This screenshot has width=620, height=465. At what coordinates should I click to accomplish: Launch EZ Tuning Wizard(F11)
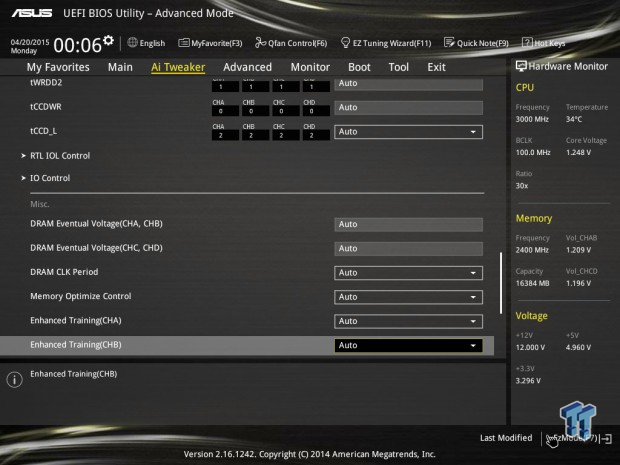386,43
